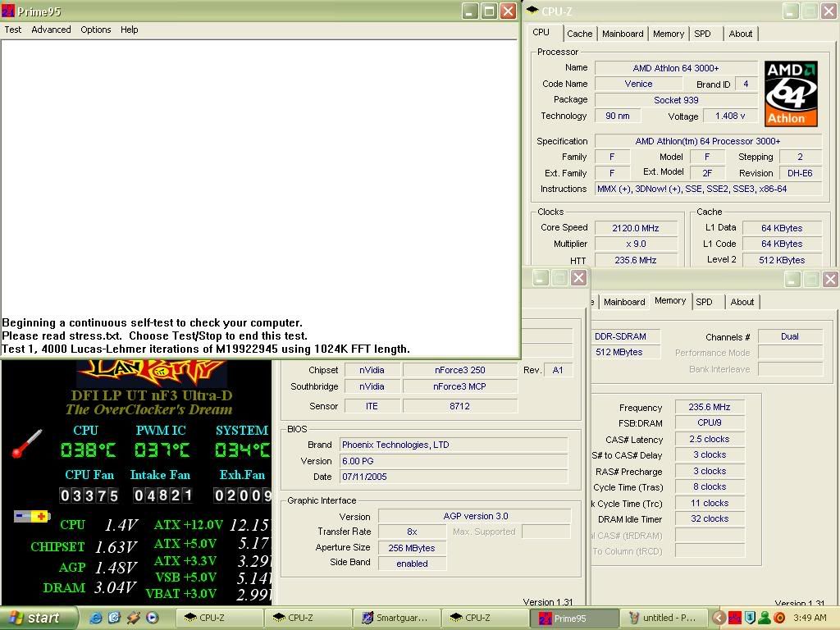
Task: Click the Level 2 cache value 512 KBytes
Action: [782, 260]
